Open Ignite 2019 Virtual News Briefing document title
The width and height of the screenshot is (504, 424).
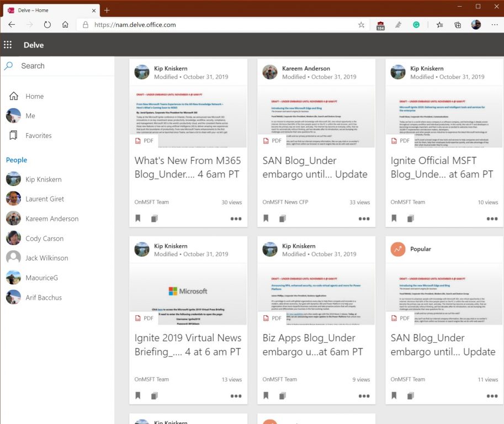pos(188,344)
